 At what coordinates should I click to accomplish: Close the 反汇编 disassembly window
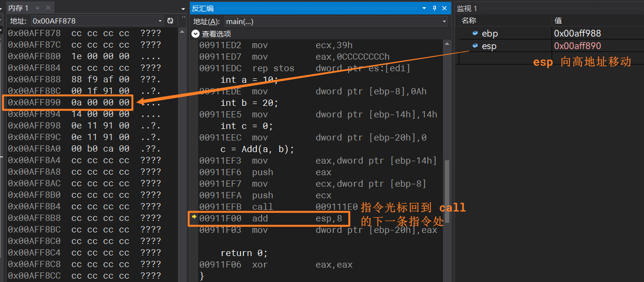coord(445,8)
